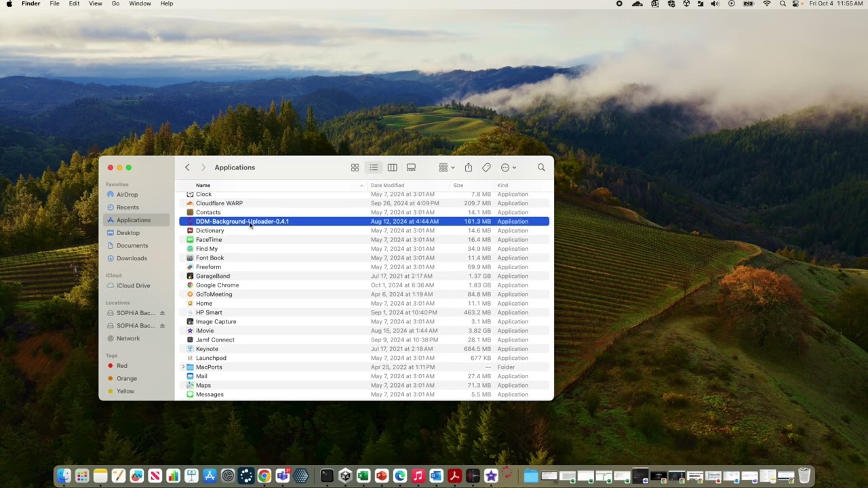Click the Share icon in toolbar
The image size is (868, 488).
pos(468,167)
